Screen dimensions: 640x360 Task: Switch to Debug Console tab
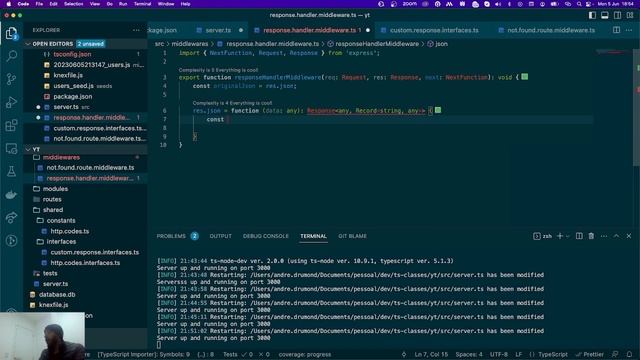pyautogui.click(x=266, y=236)
